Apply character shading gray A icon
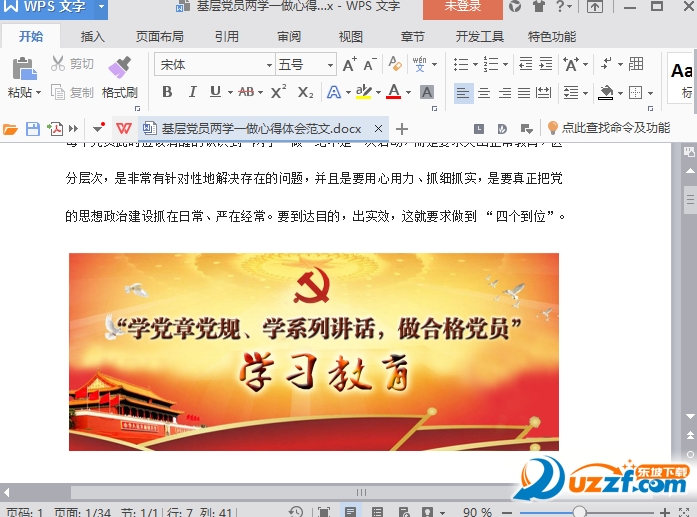Viewport: 697px width, 517px height. coord(427,92)
